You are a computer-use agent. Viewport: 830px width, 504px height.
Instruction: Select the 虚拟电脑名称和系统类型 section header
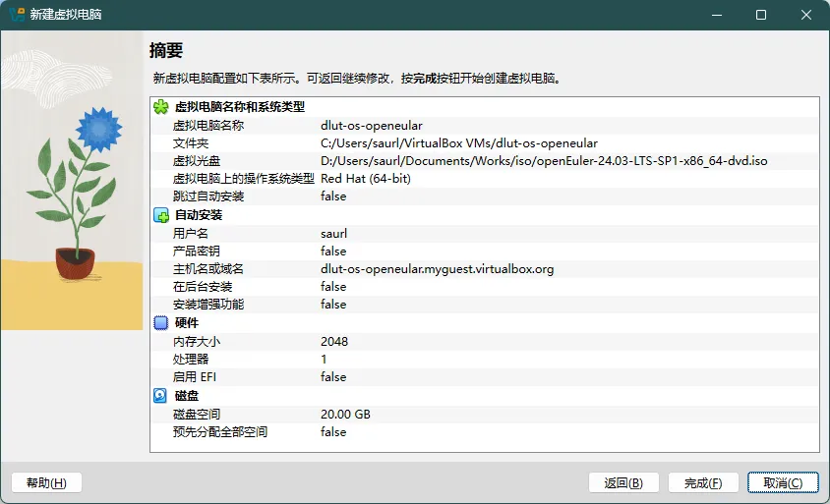click(x=239, y=107)
